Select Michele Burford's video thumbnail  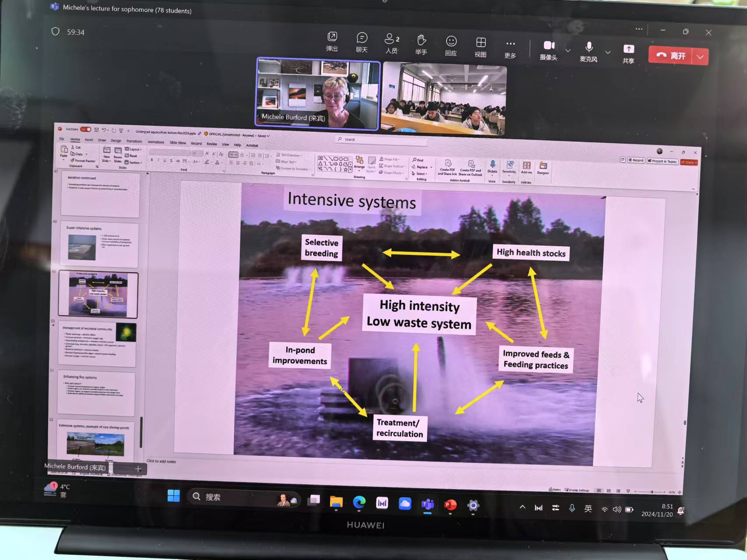pos(318,94)
